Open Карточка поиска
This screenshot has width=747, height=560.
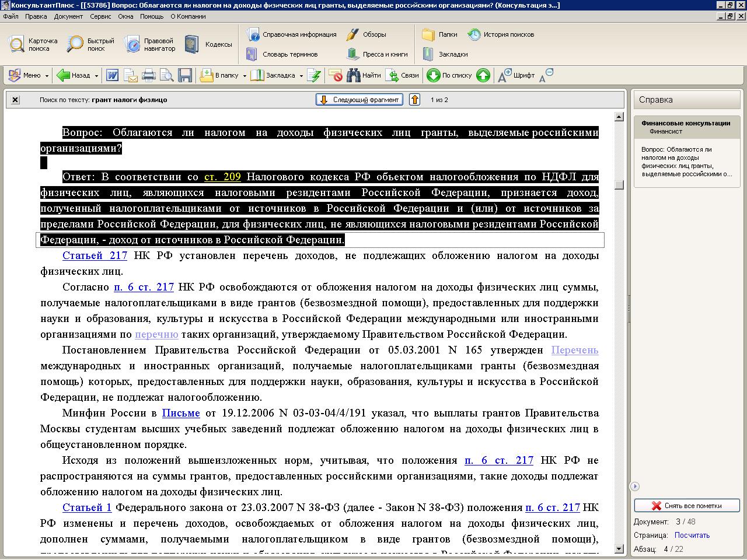(33, 44)
